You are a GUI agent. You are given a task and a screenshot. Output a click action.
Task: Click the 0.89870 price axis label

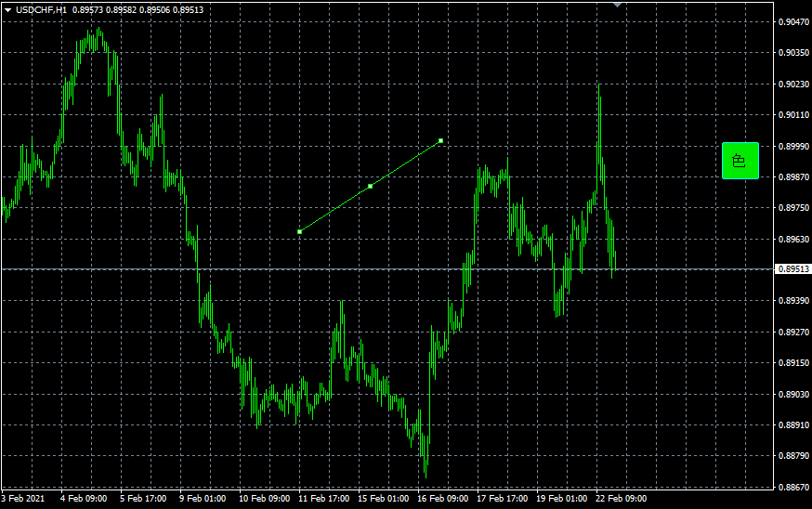793,177
